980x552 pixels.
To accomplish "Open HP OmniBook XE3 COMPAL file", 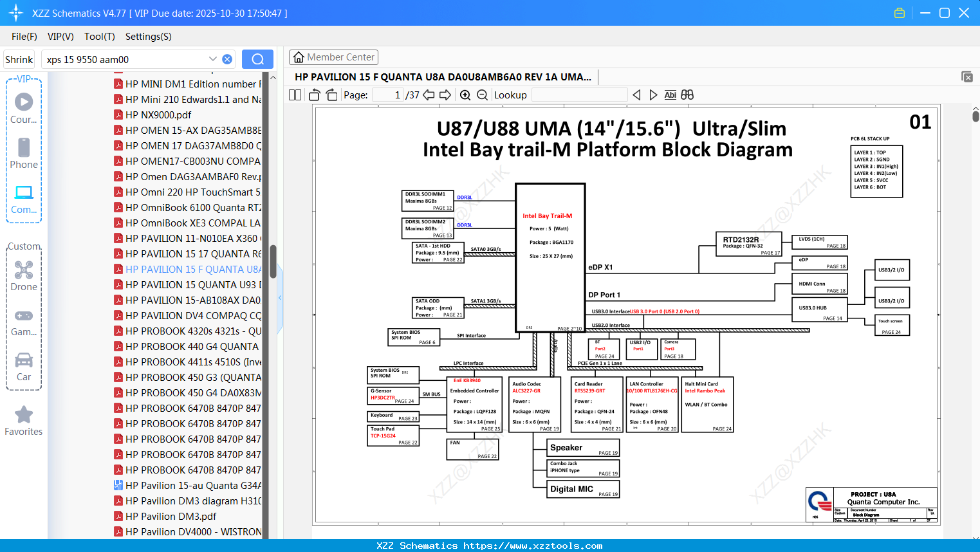I will tap(187, 223).
